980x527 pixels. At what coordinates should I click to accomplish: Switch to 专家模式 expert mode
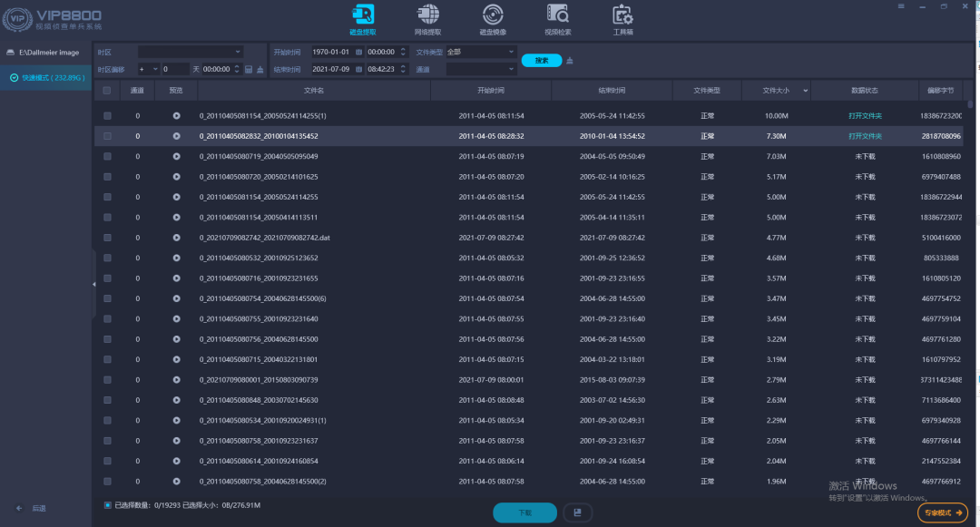pos(943,512)
